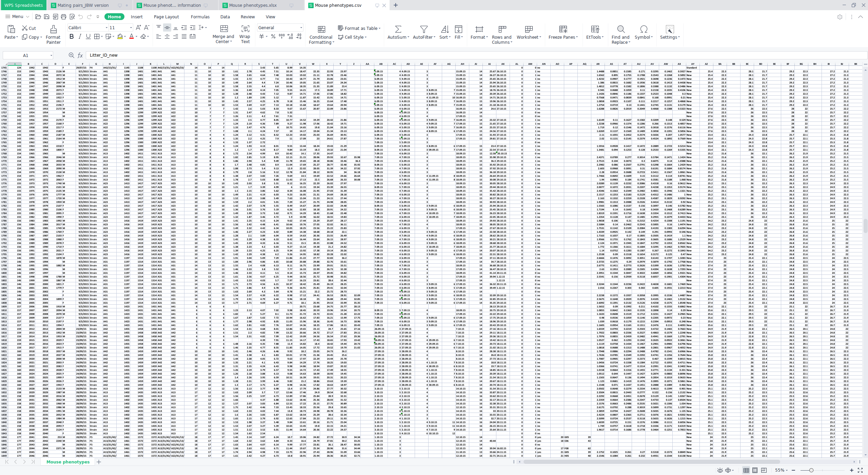Viewport: 868px width, 475px height.
Task: Toggle Italic formatting
Action: pyautogui.click(x=80, y=37)
